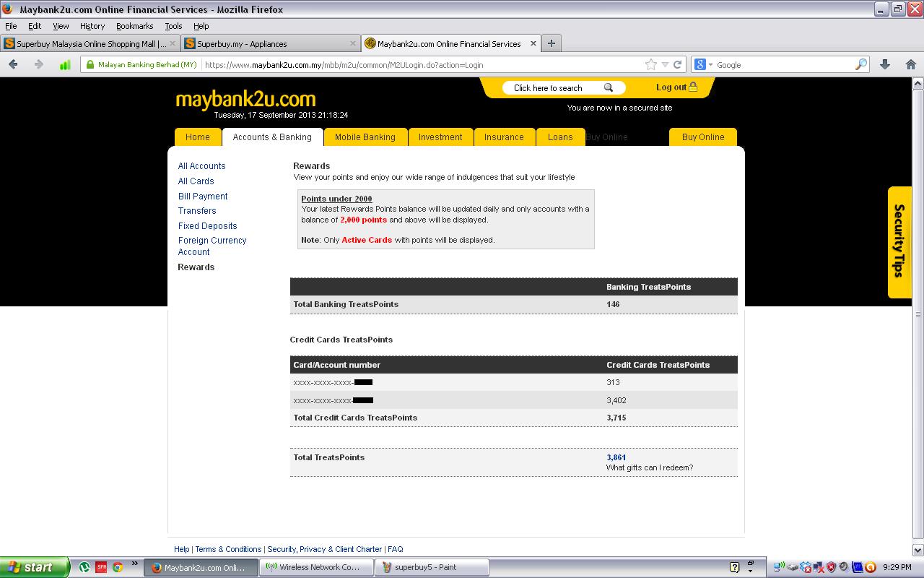This screenshot has height=578, width=924.
Task: Click the green signal bars icon in toolbar
Action: (65, 64)
